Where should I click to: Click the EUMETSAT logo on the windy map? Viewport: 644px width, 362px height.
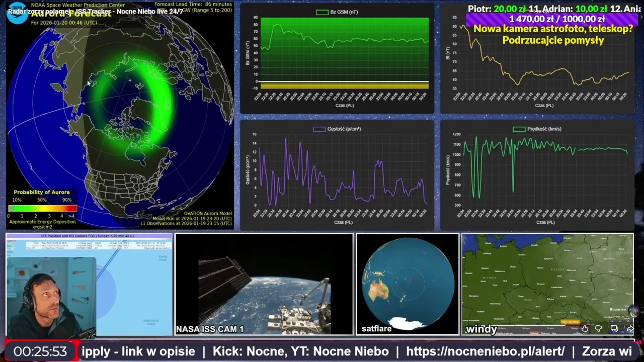point(618,310)
